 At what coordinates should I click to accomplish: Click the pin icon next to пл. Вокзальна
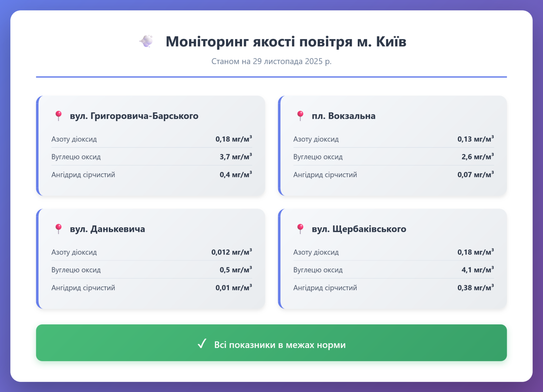coord(300,116)
